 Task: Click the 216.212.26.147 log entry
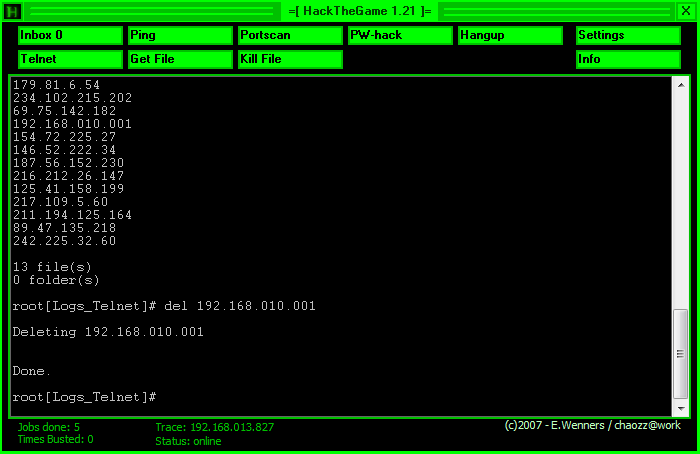click(68, 175)
